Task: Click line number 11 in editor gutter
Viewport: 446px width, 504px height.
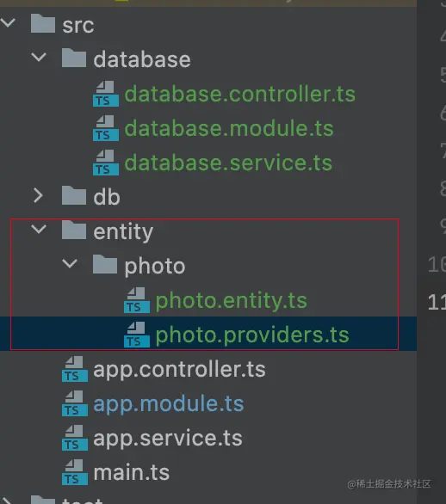Action: coord(437,303)
